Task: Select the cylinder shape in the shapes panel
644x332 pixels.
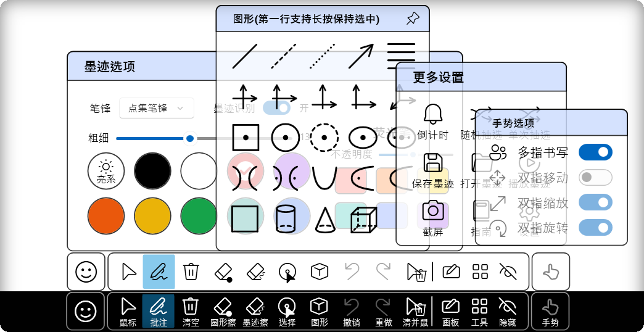Action: 284,218
